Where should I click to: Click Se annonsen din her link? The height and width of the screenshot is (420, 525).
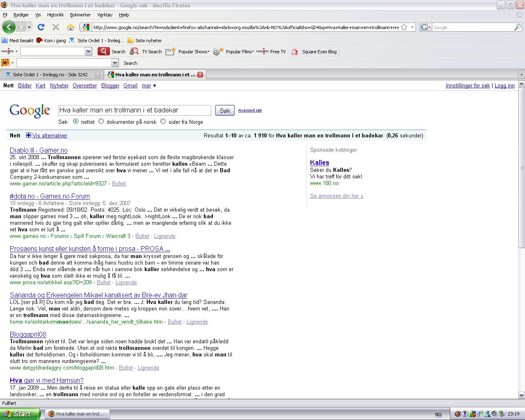[x=336, y=196]
